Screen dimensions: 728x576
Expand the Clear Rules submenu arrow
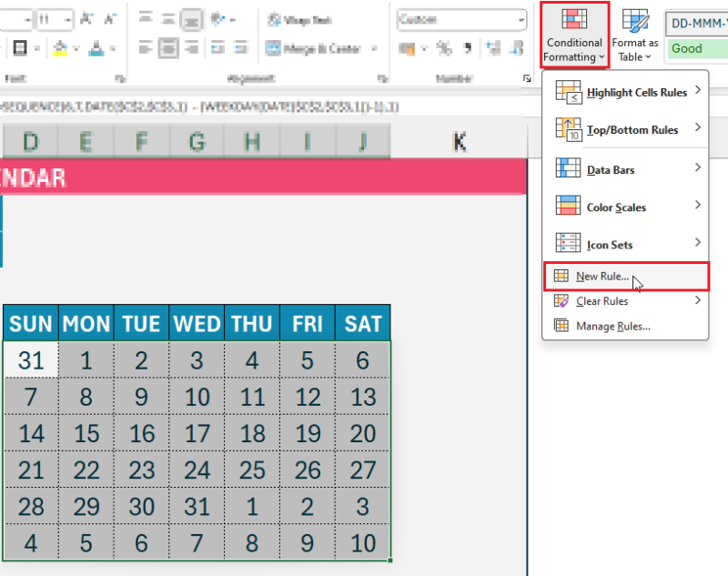(x=697, y=300)
